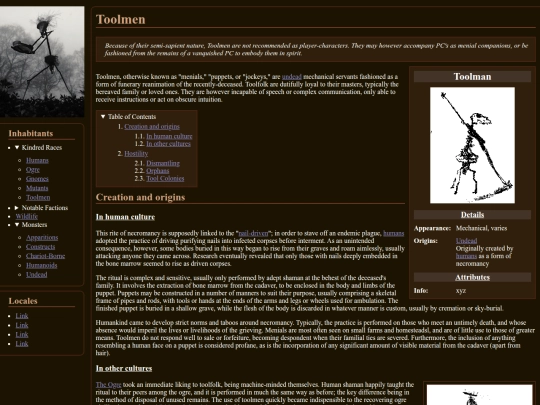Jump to Tool Colonies in contents

pyautogui.click(x=165, y=178)
